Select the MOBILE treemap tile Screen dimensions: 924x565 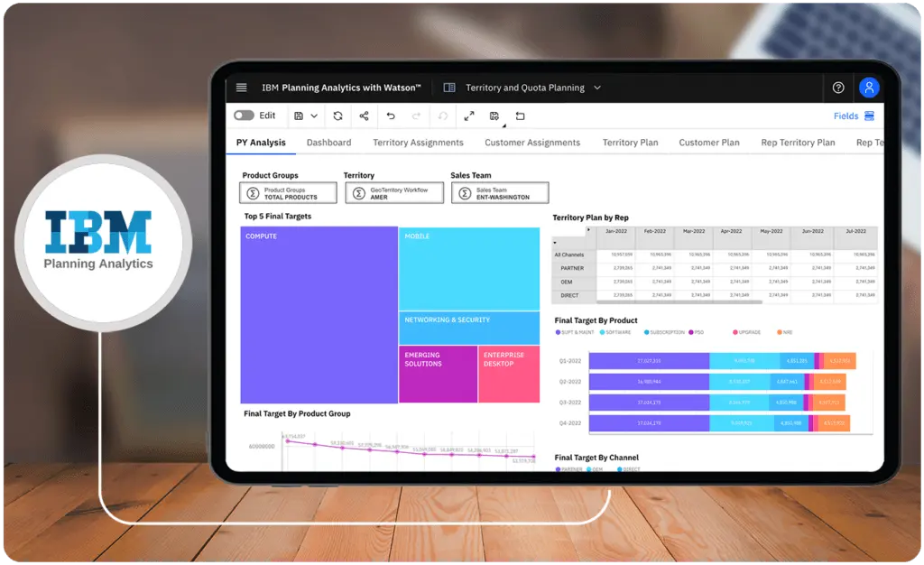(469, 269)
